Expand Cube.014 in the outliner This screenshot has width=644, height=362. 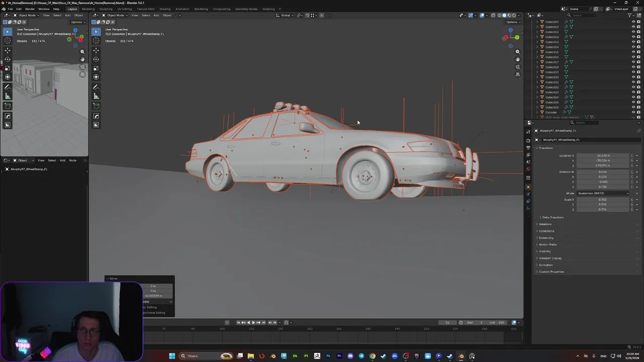tap(537, 47)
